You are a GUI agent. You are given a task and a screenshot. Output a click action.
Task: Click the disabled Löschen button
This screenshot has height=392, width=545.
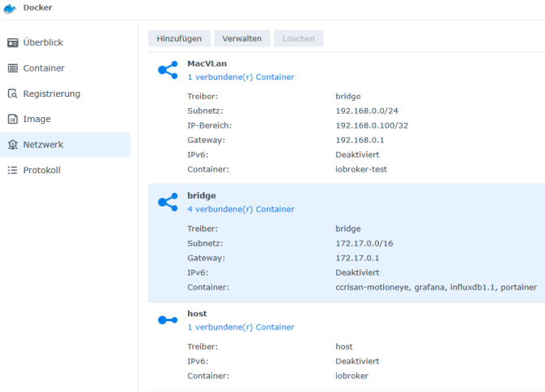(299, 38)
